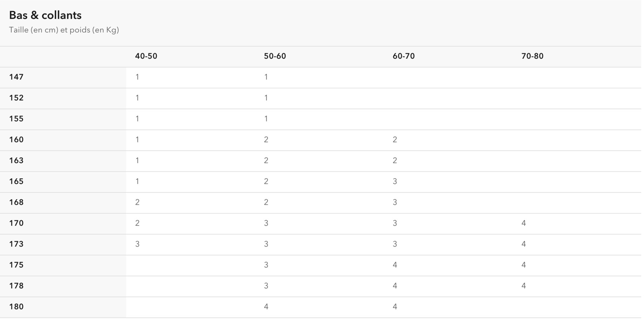Select the 70-80 weight column header

click(x=532, y=56)
